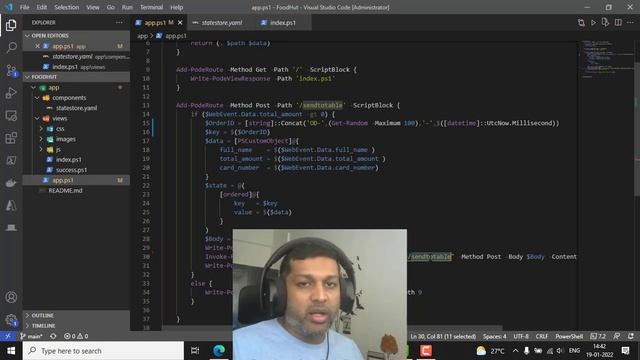Split the editor to the right

coord(618,23)
